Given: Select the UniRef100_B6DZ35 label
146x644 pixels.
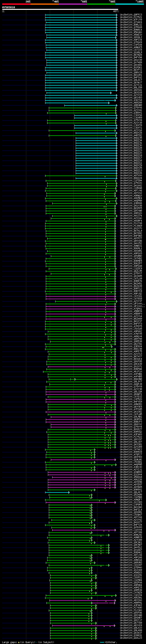Looking at the screenshot, I should coord(131,138).
